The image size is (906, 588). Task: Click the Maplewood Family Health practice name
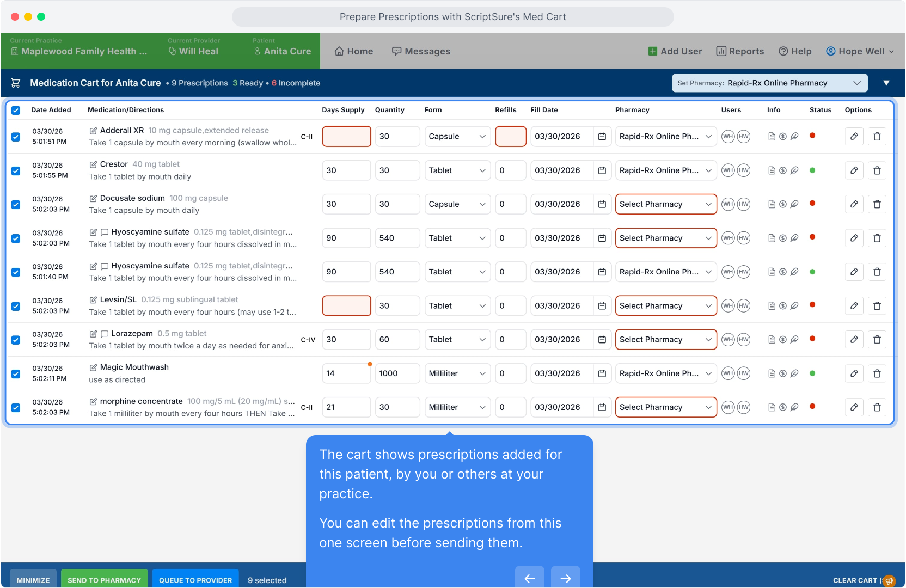pos(79,51)
